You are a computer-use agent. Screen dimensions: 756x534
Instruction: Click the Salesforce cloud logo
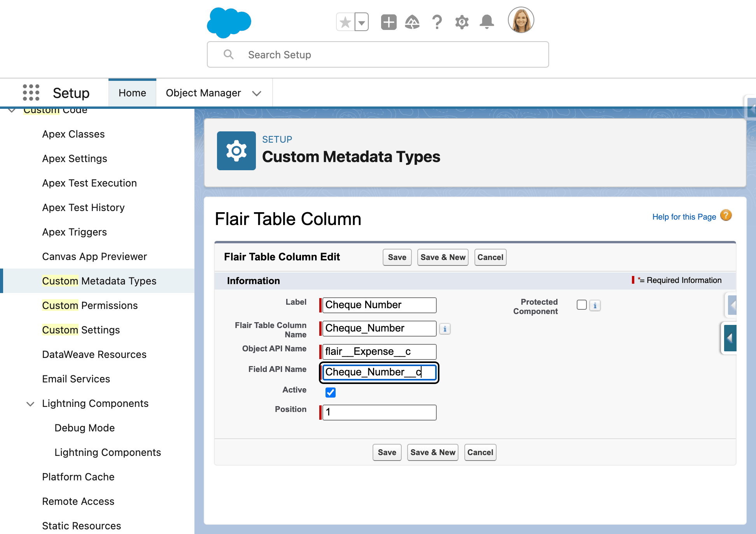[x=229, y=23]
